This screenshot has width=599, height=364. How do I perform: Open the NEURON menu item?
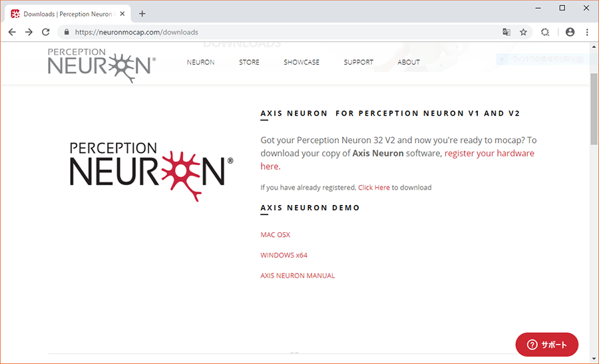pyautogui.click(x=200, y=63)
